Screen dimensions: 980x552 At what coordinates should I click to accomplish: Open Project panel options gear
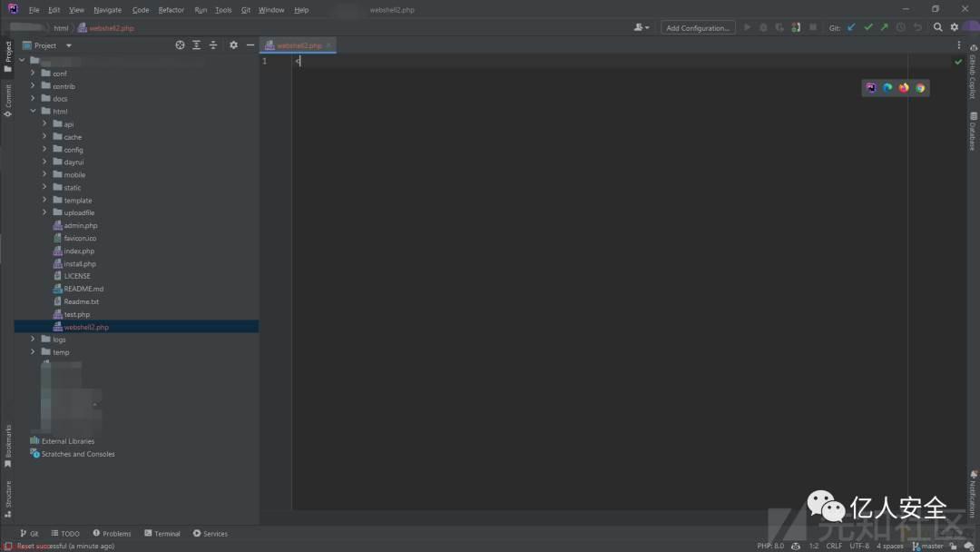233,45
